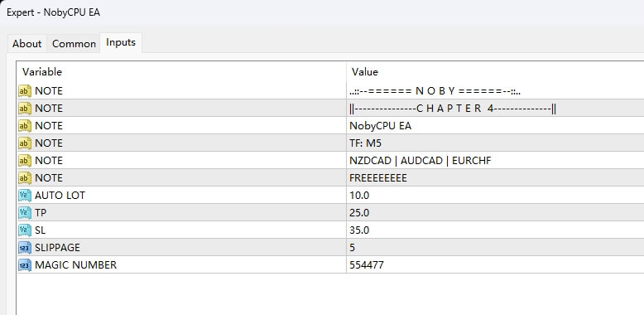Viewport: 644px width, 315px height.
Task: Select the SL variable name
Action: (x=41, y=230)
